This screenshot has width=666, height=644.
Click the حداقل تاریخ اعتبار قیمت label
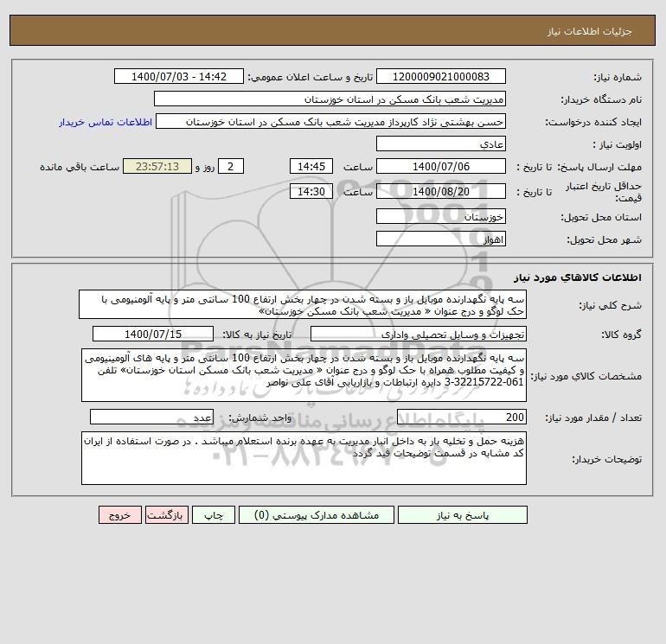point(603,192)
